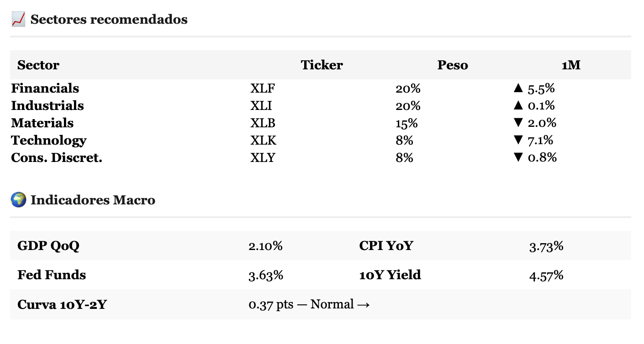Click the up arrow next to 0.1%

[518, 106]
